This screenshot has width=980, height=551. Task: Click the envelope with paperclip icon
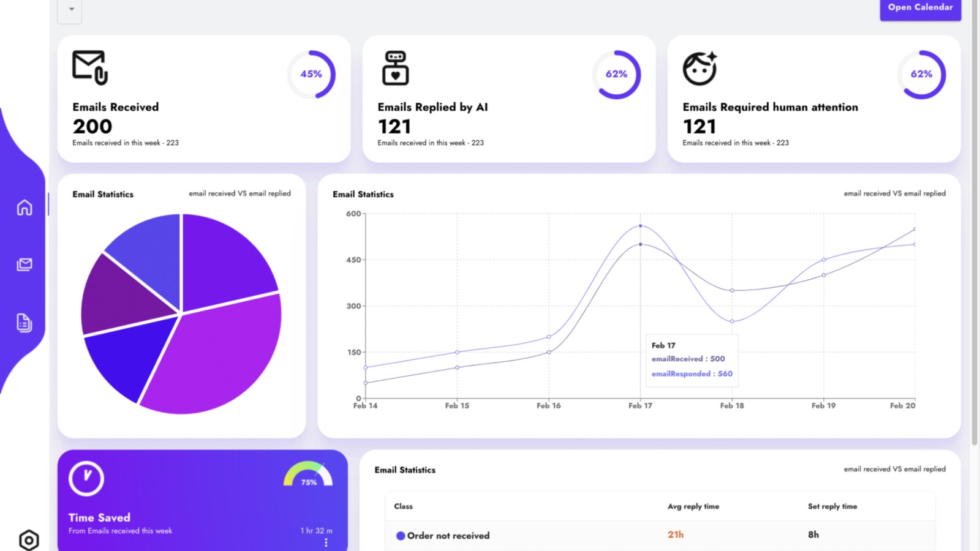pos(90,67)
